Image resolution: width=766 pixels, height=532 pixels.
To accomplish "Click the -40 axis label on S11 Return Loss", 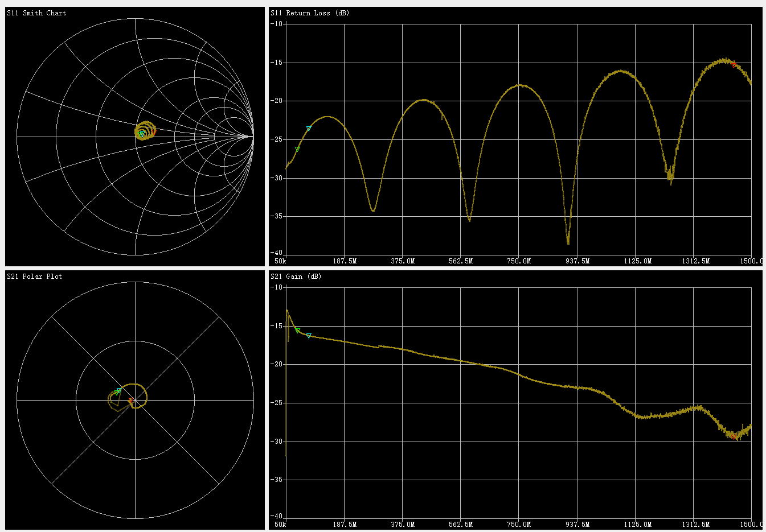I will (276, 253).
